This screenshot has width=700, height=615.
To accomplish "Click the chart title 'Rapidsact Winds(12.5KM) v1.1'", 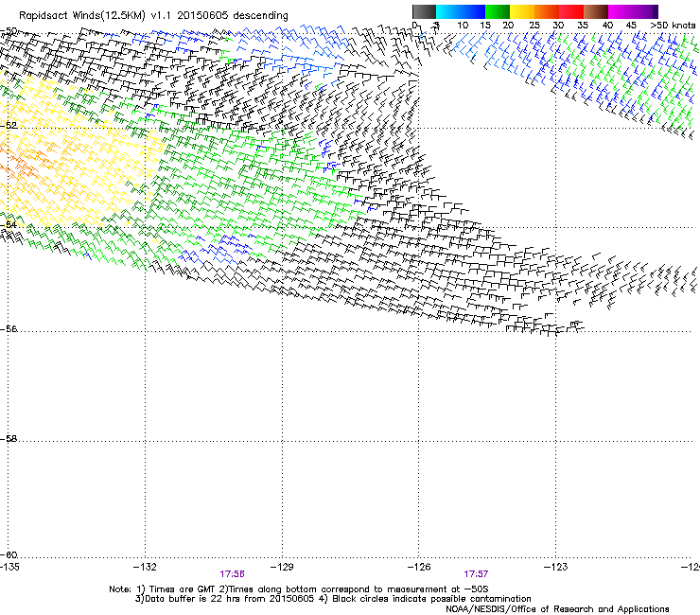I will click(96, 16).
